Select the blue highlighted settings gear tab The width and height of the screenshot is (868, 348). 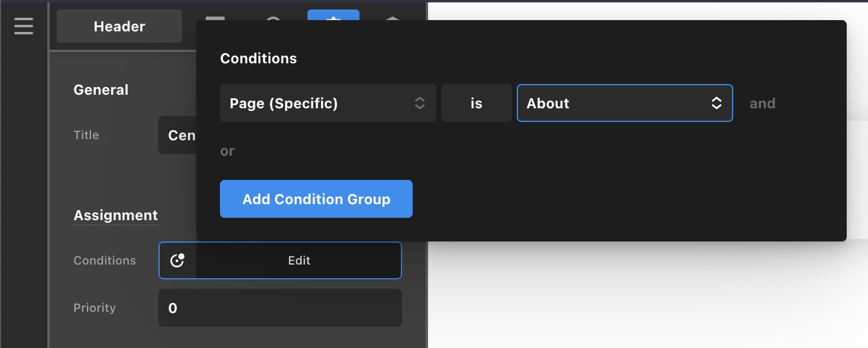coord(333,16)
